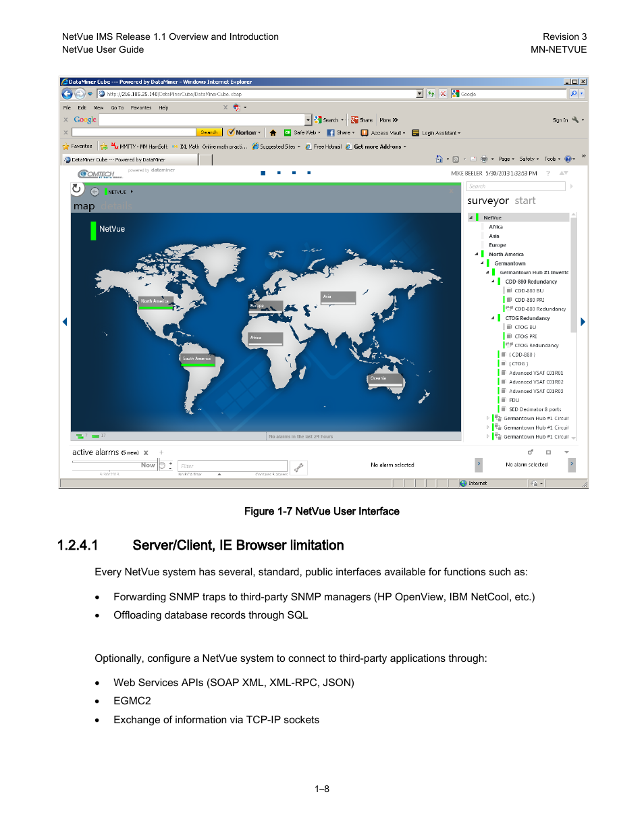Click the right blue arrow beside surveyor panel
Screen dimensions: 644x834
click(x=583, y=321)
